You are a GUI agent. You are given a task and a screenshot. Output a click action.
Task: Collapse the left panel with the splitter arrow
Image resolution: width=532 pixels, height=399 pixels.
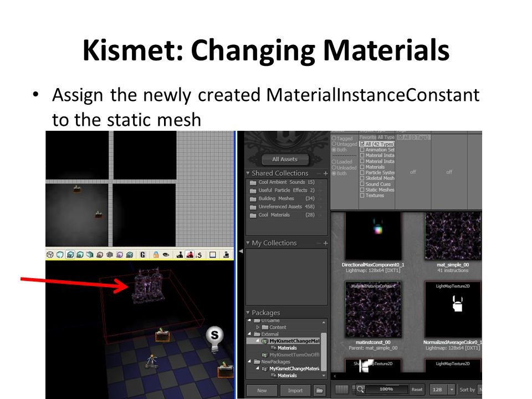pos(241,251)
